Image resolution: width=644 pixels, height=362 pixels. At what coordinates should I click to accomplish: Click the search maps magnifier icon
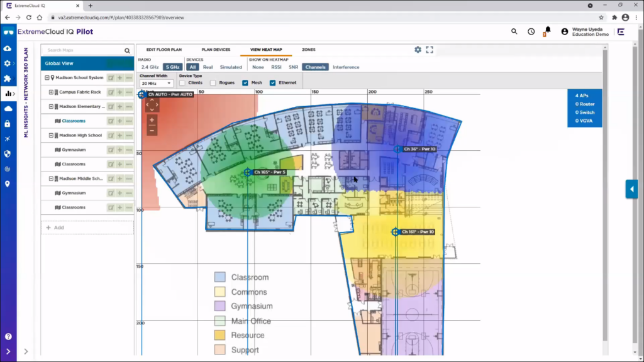coord(127,50)
